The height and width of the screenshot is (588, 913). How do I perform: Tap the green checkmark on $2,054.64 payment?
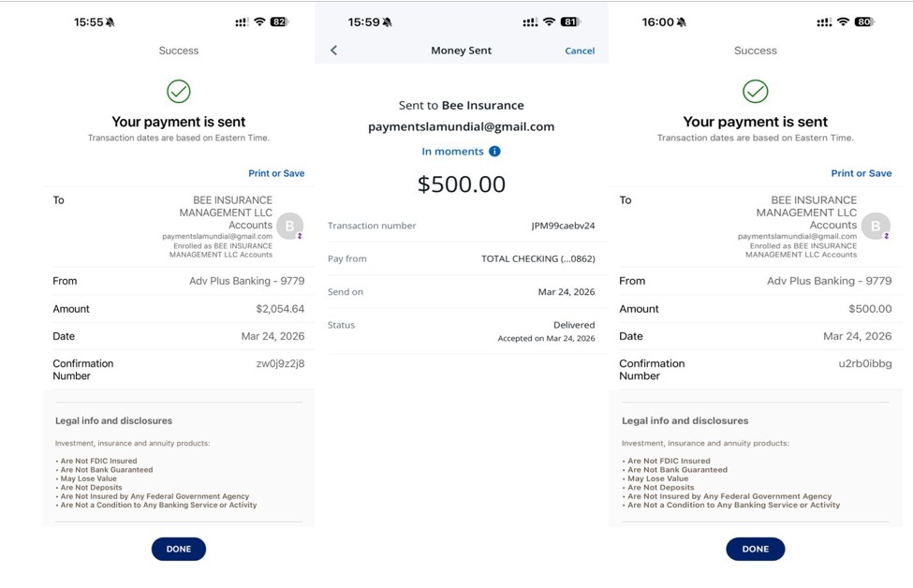coord(179,91)
